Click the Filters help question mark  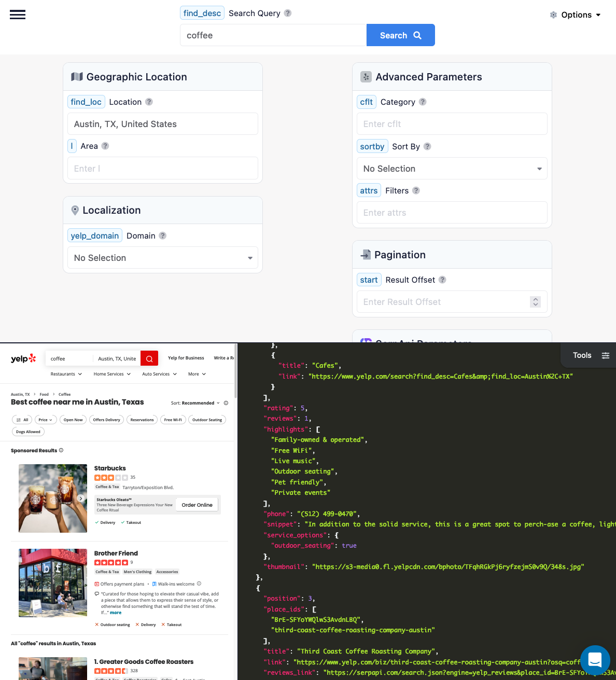coord(416,190)
